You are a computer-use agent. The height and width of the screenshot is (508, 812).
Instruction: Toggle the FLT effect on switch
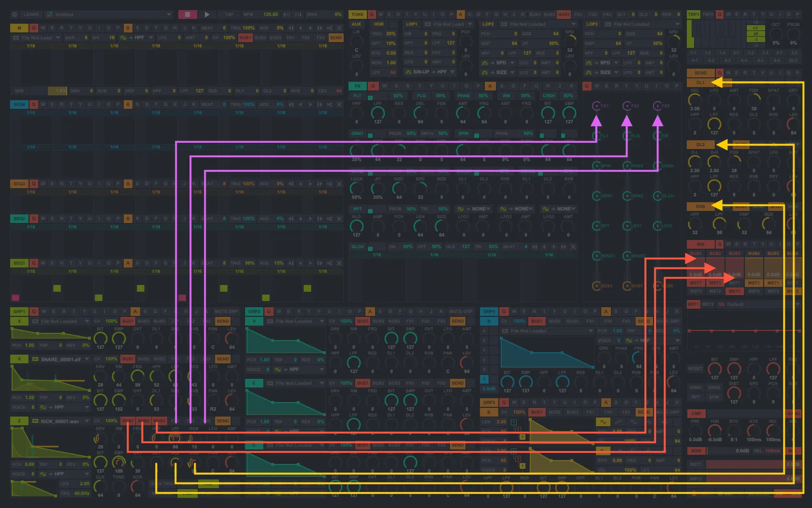[x=370, y=98]
